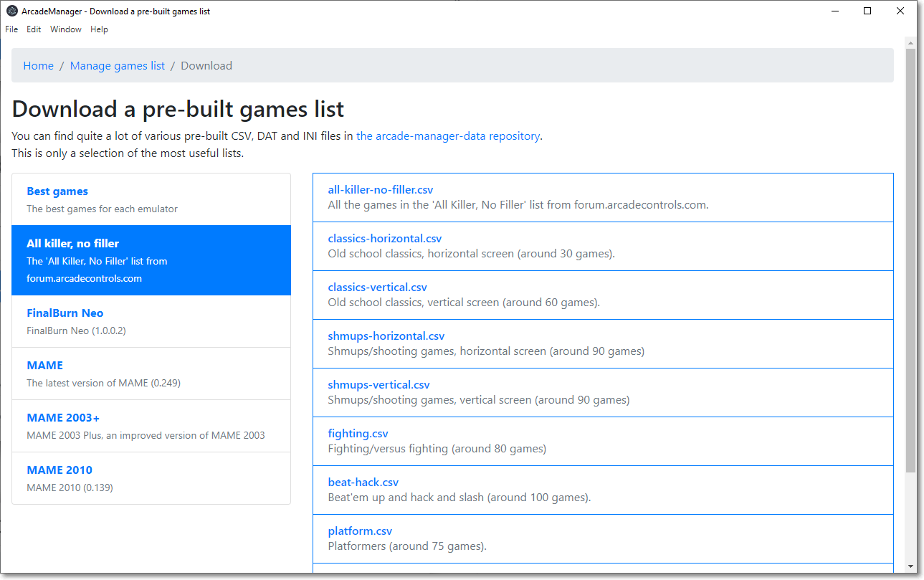Download shmups-vertical.csv
Viewport: 924px width, 580px height.
pos(379,385)
